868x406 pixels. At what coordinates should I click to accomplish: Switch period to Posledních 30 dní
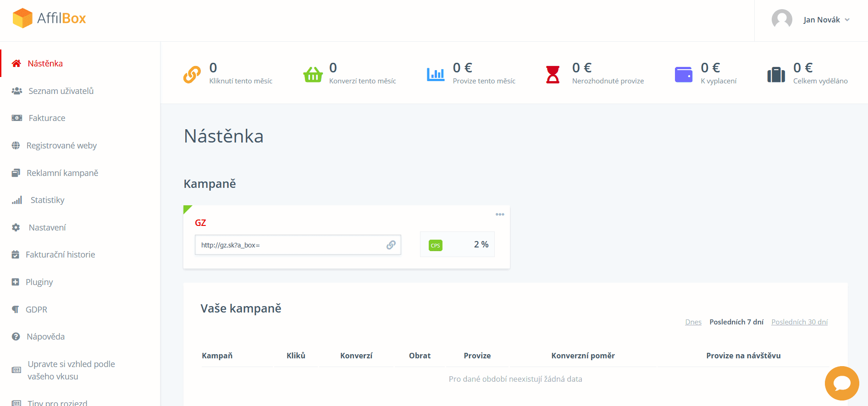click(x=799, y=322)
